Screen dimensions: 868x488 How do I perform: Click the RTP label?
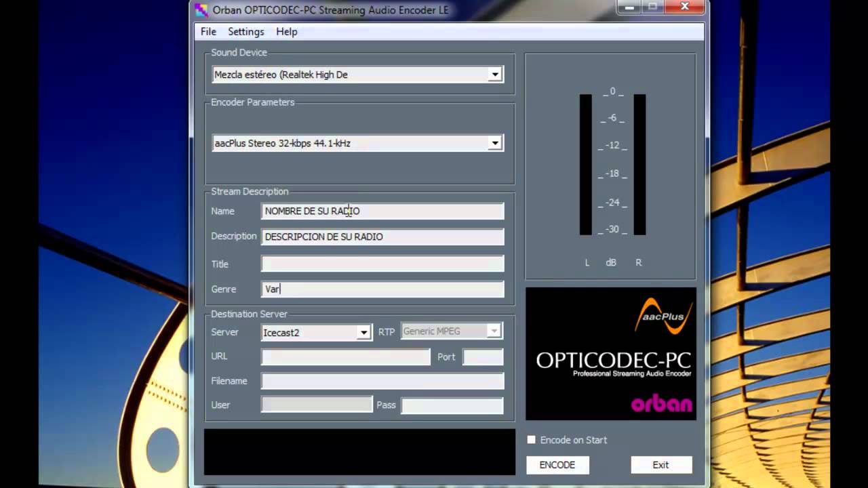(387, 332)
